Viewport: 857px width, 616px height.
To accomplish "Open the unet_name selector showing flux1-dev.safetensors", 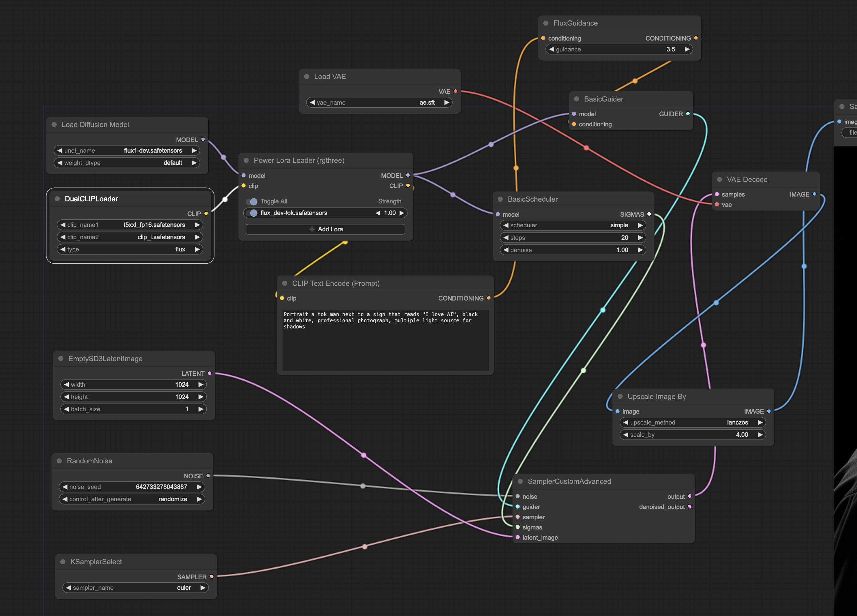I will (x=126, y=150).
